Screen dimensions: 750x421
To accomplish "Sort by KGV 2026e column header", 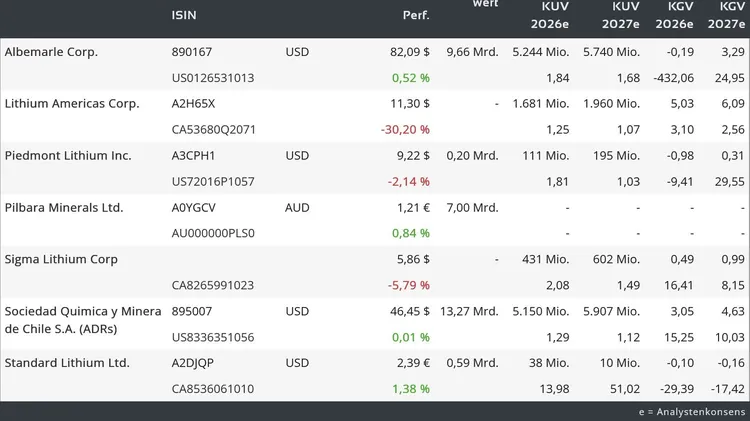I will (674, 15).
